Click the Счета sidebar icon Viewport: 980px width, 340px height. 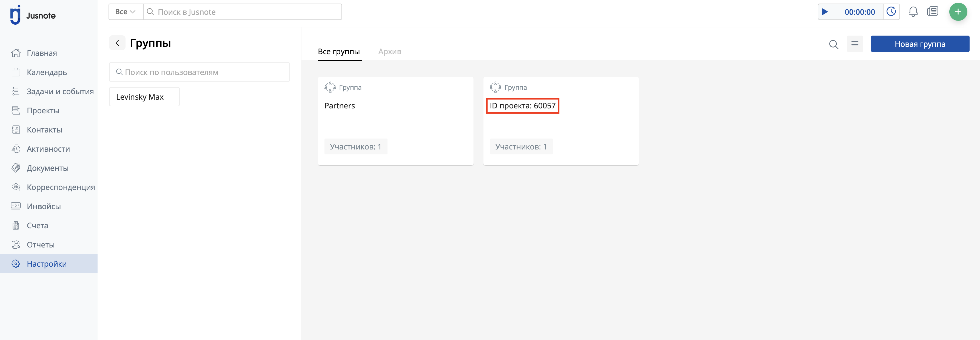[16, 226]
